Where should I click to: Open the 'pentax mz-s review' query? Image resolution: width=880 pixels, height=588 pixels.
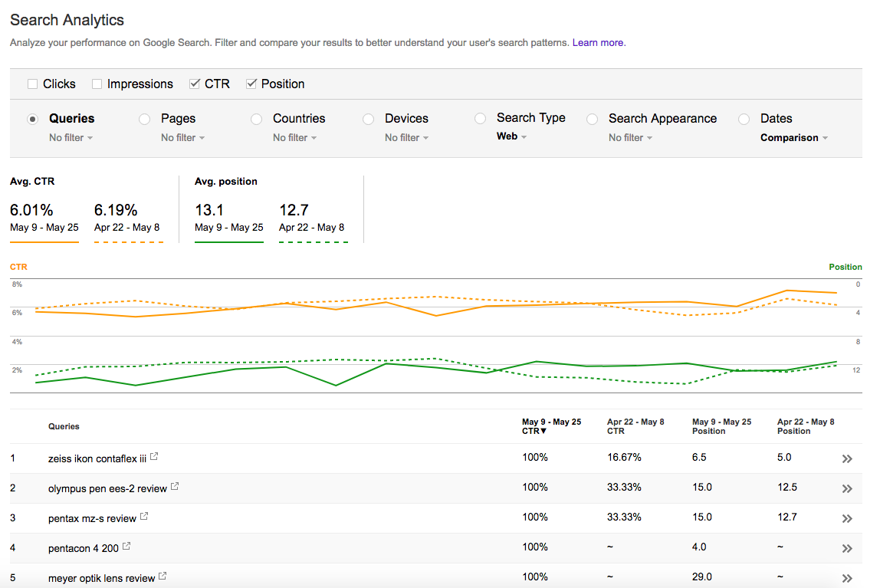(x=92, y=518)
